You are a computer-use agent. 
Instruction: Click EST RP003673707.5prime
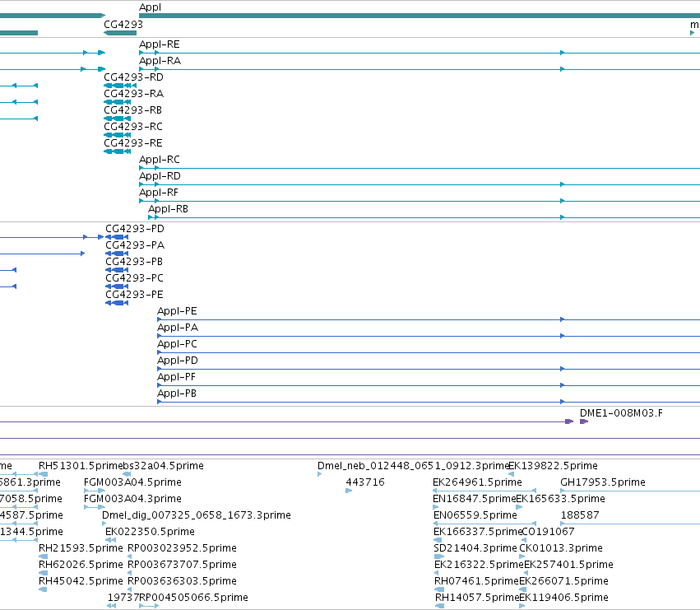182,566
